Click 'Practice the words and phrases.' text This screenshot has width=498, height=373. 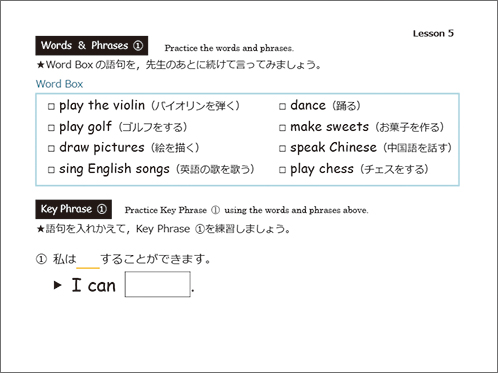[x=229, y=48]
